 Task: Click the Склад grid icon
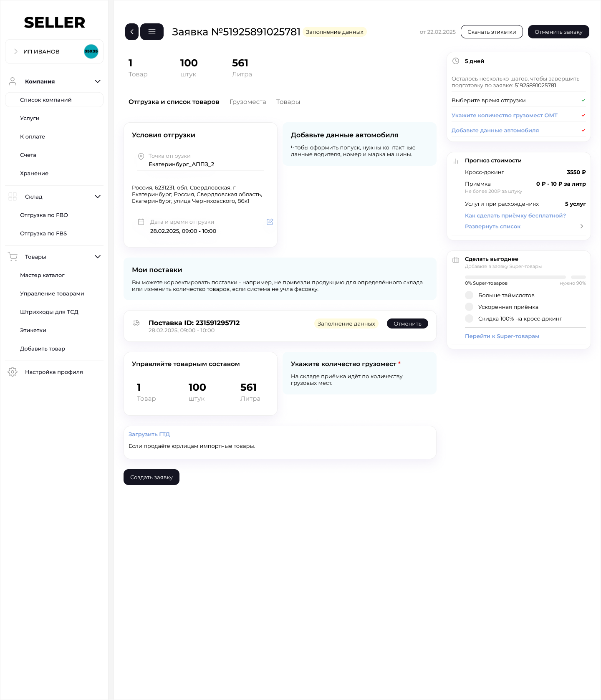(x=13, y=197)
